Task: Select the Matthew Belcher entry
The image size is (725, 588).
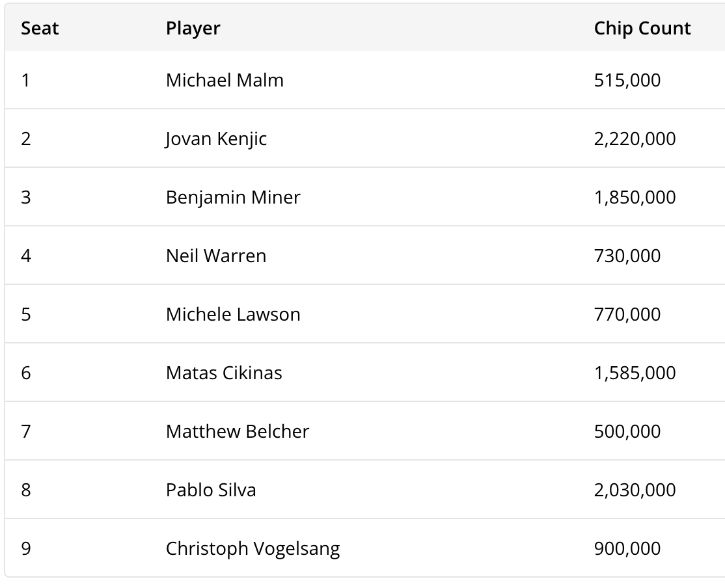Action: point(238,432)
